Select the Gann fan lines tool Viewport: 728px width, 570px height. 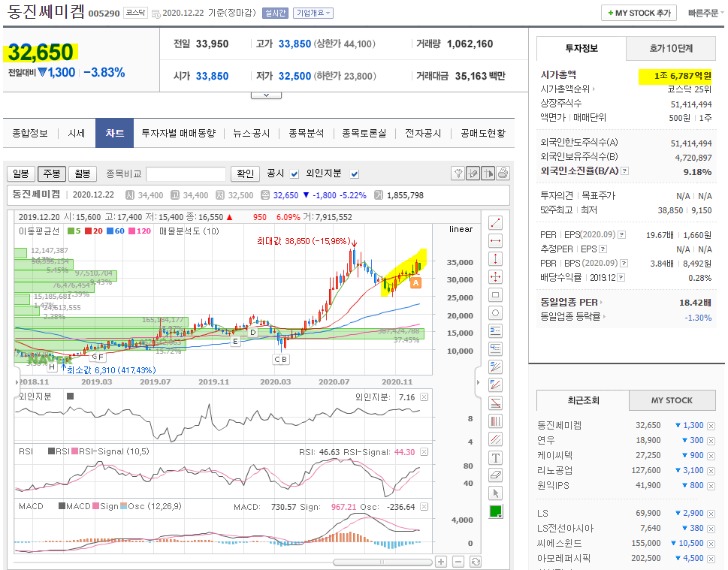[495, 403]
